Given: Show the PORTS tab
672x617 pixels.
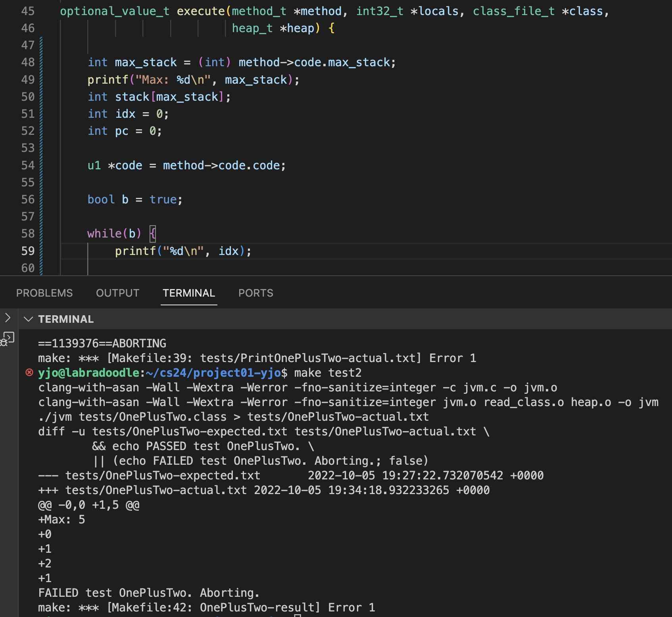Looking at the screenshot, I should pyautogui.click(x=255, y=293).
